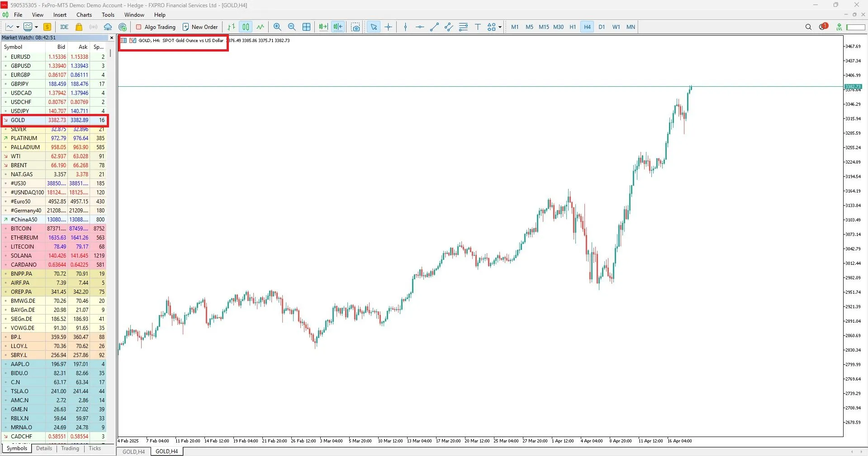Click the zoom out magnifier icon

292,27
